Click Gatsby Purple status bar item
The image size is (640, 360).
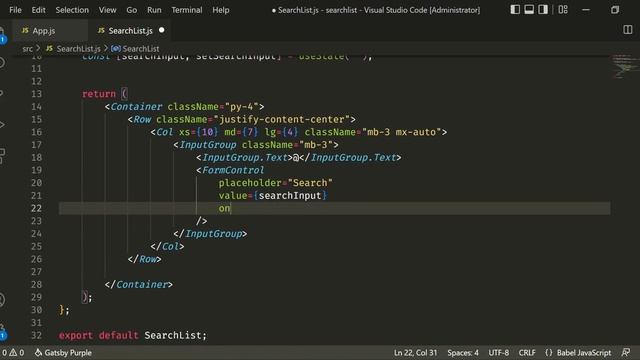pyautogui.click(x=63, y=353)
